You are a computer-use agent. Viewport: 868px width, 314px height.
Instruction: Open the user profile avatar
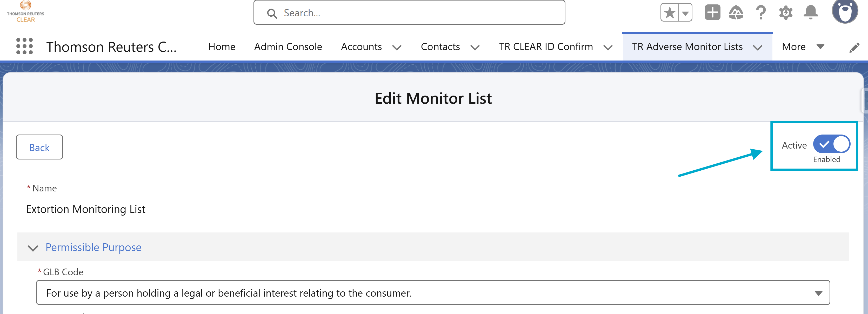(x=845, y=12)
